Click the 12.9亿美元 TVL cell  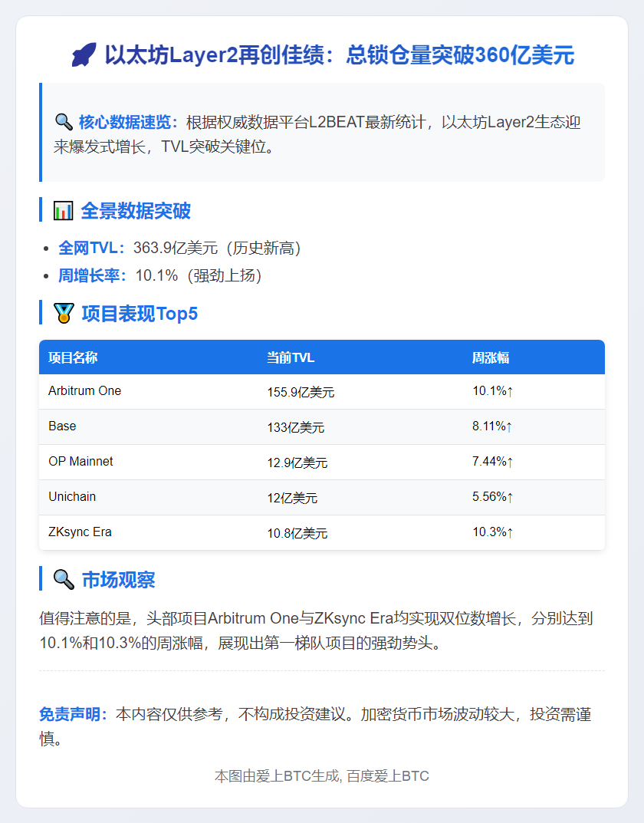coord(297,463)
